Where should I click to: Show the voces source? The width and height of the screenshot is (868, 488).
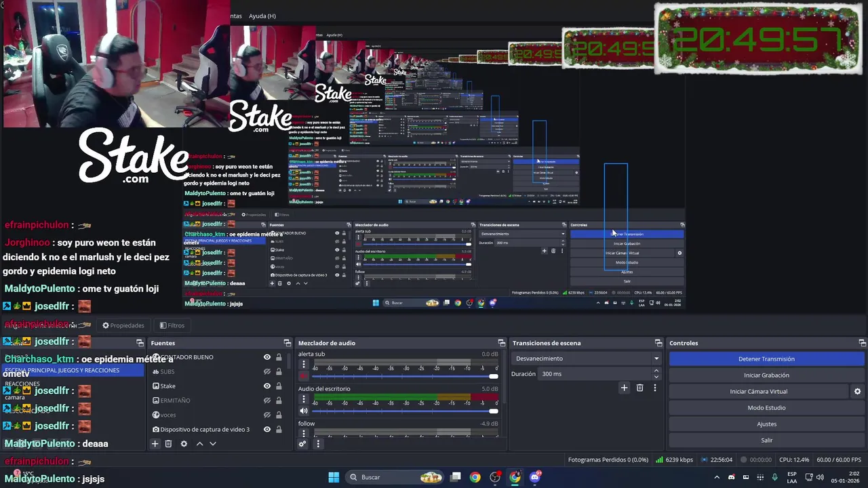pyautogui.click(x=267, y=415)
